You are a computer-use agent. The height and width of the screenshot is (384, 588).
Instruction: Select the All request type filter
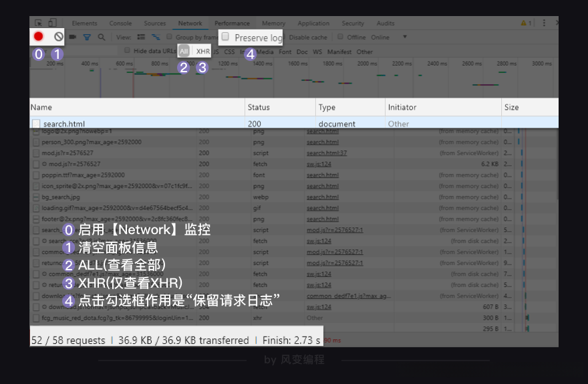pyautogui.click(x=184, y=51)
